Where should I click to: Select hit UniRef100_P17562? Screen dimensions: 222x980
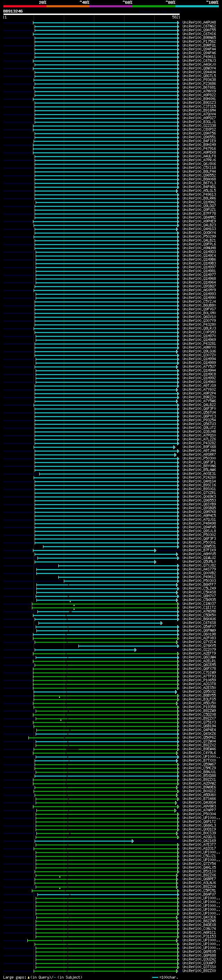(x=199, y=41)
